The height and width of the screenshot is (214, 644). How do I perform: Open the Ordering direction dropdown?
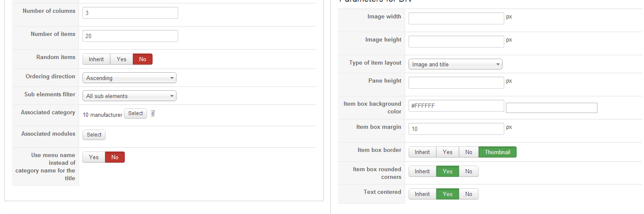pyautogui.click(x=129, y=78)
